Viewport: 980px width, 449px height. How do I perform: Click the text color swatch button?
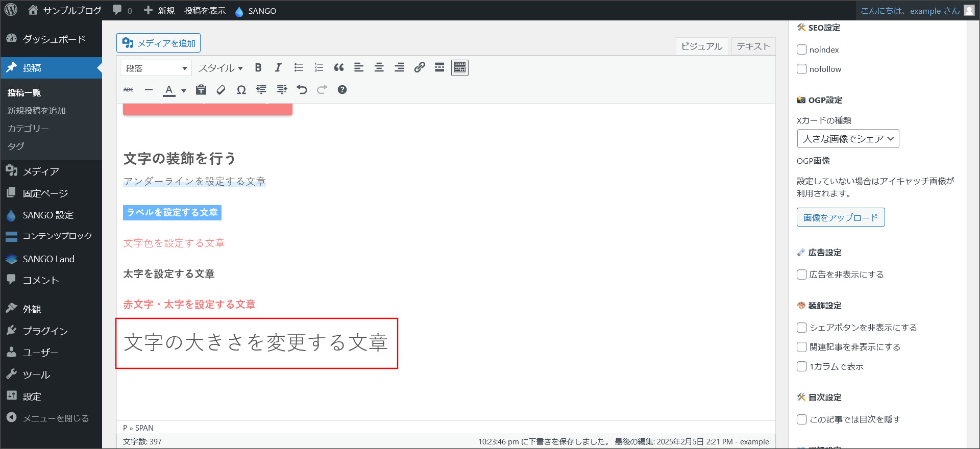[x=169, y=90]
